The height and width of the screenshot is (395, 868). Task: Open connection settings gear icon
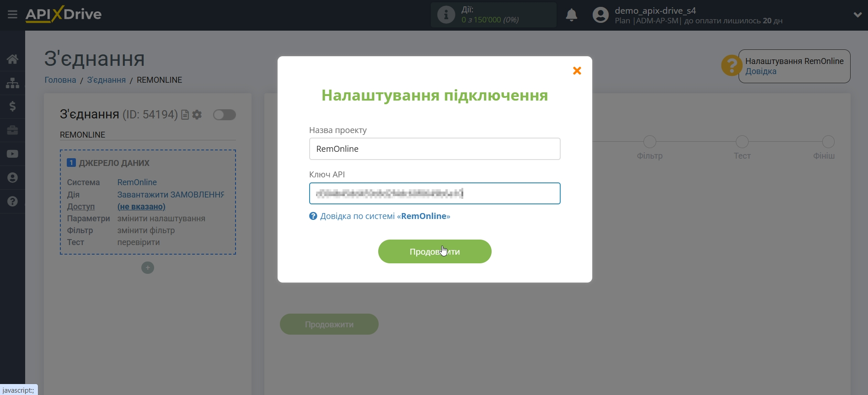(197, 115)
